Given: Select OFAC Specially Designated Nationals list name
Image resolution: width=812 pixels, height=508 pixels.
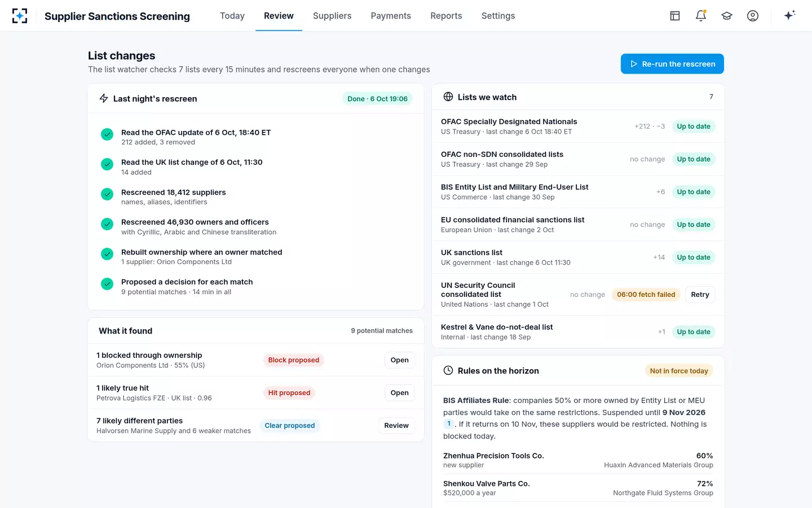Looking at the screenshot, I should coord(509,121).
